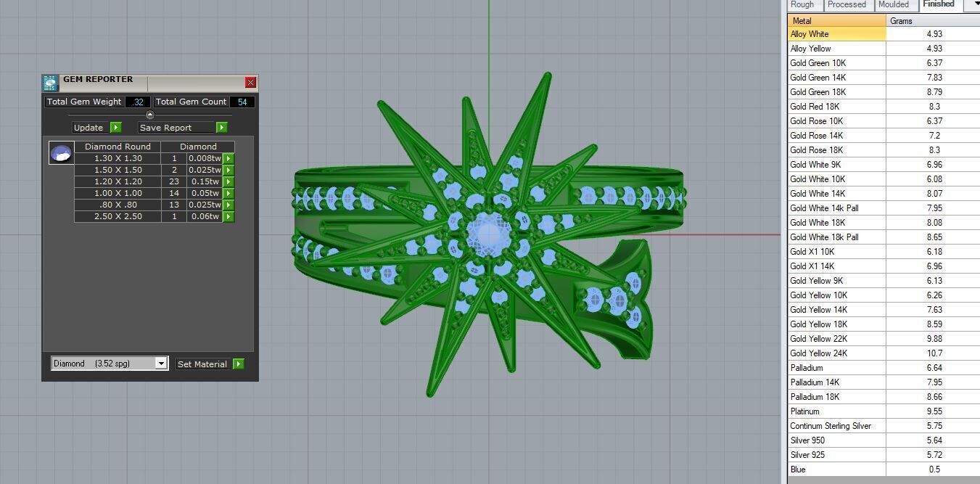Click the 0.15tw weight cell
Image resolution: width=980 pixels, height=484 pixels.
[x=205, y=181]
